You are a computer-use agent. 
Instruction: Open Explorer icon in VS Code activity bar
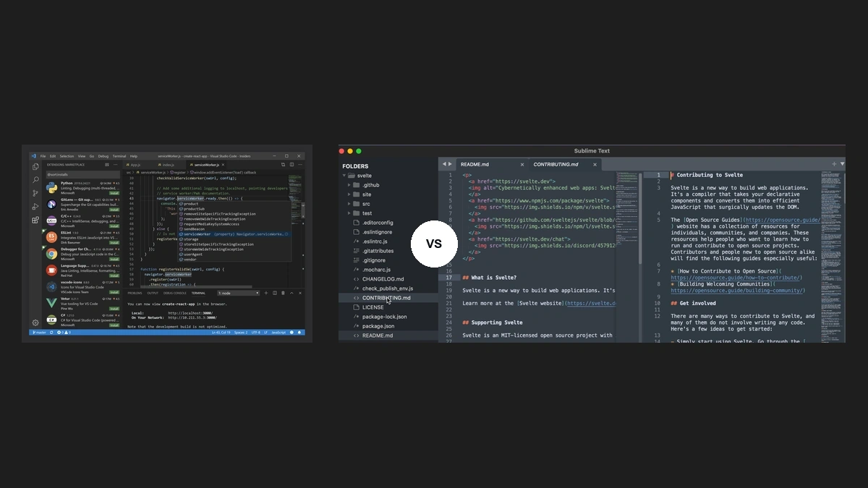click(x=35, y=166)
